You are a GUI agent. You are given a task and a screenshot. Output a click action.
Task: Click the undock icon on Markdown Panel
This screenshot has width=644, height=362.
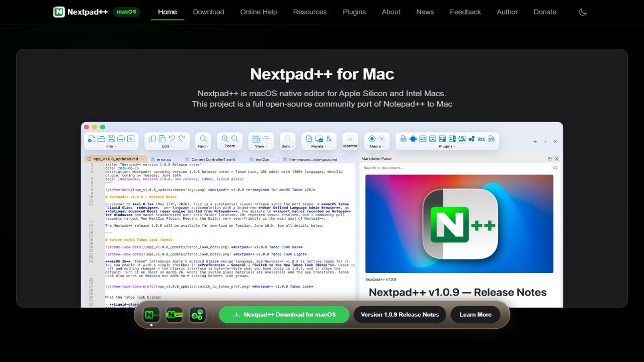point(550,158)
